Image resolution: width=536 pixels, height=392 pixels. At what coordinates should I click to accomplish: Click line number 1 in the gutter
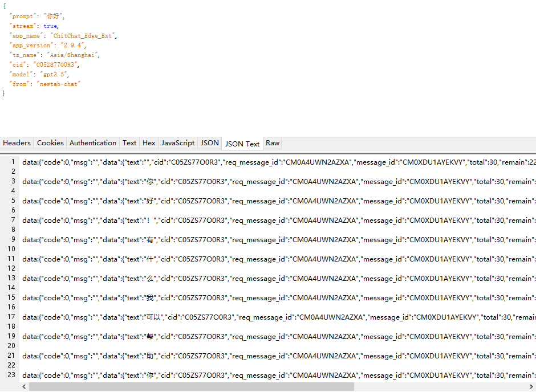pos(12,162)
